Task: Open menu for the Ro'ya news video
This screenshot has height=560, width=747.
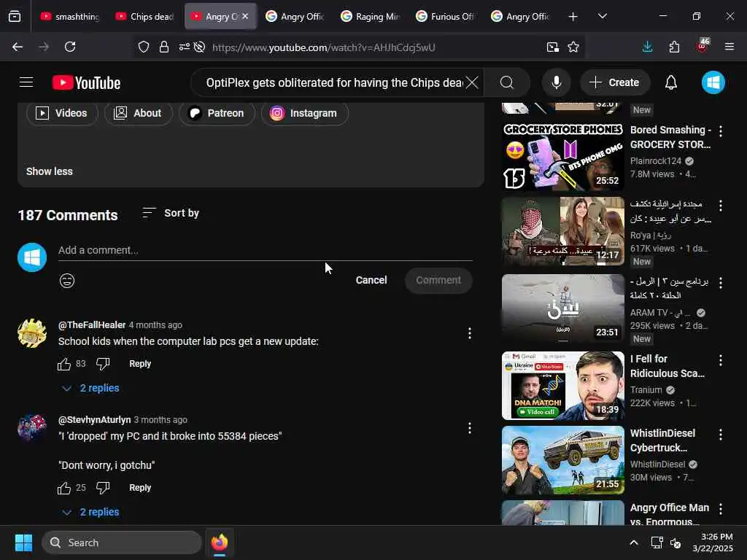Action: click(721, 206)
